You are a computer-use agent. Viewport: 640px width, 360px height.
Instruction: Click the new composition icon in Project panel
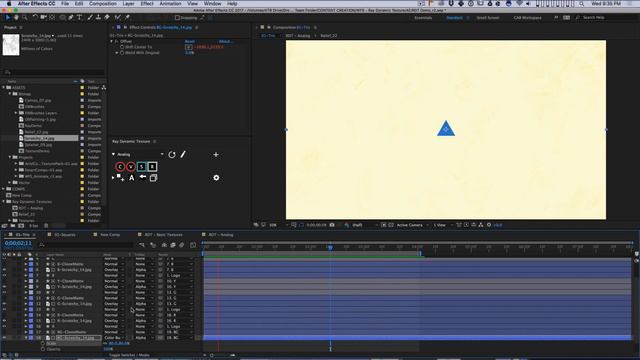tap(21, 225)
